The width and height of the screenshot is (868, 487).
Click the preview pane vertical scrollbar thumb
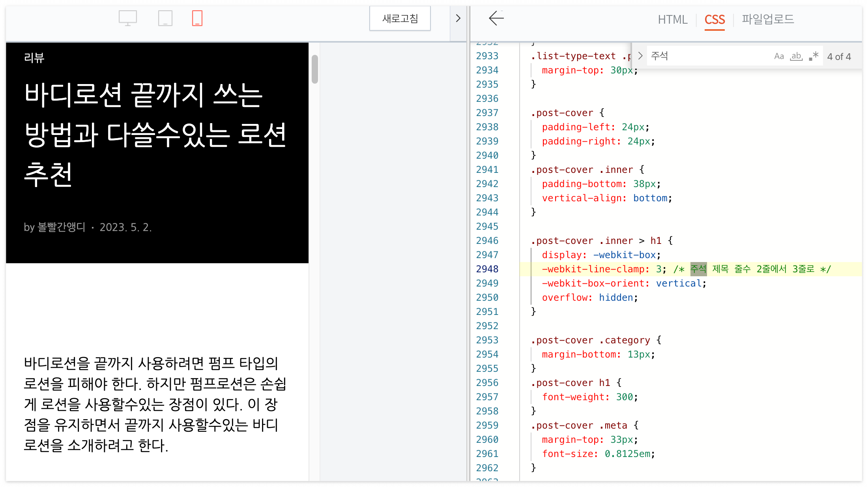315,69
